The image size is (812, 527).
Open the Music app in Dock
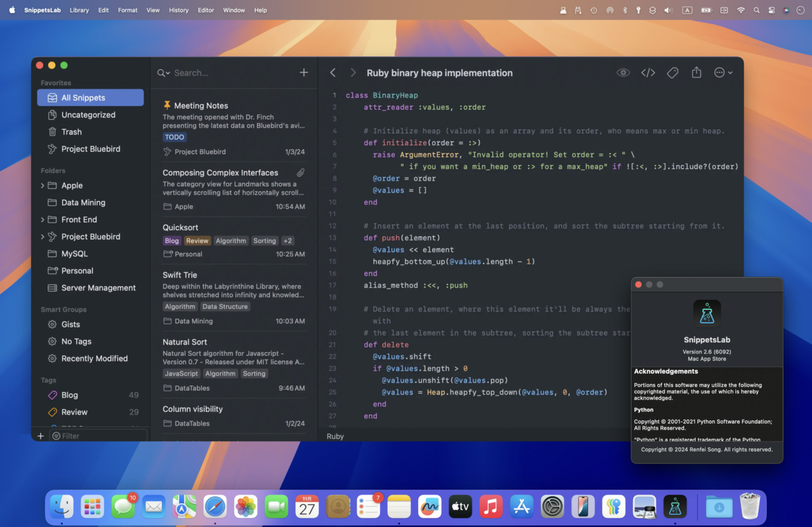(491, 507)
